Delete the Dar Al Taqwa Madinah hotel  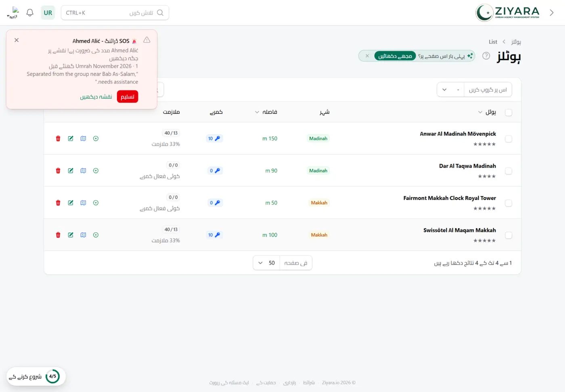(58, 171)
